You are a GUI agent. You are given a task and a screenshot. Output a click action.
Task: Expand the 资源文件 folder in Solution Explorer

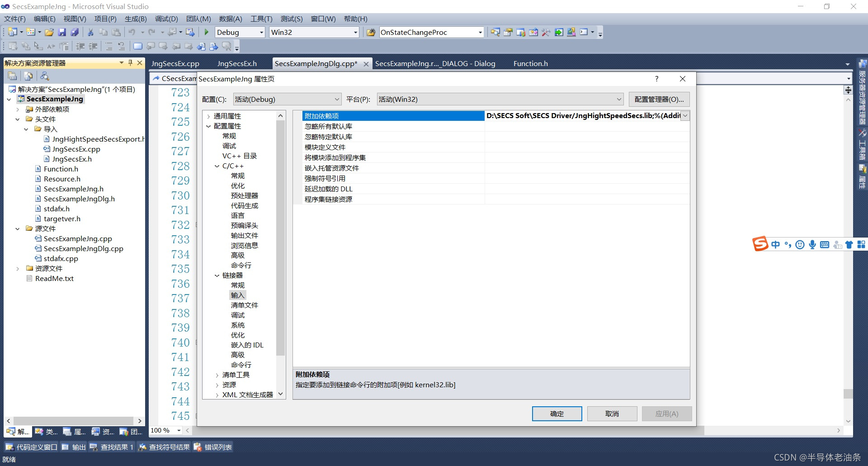tap(18, 269)
